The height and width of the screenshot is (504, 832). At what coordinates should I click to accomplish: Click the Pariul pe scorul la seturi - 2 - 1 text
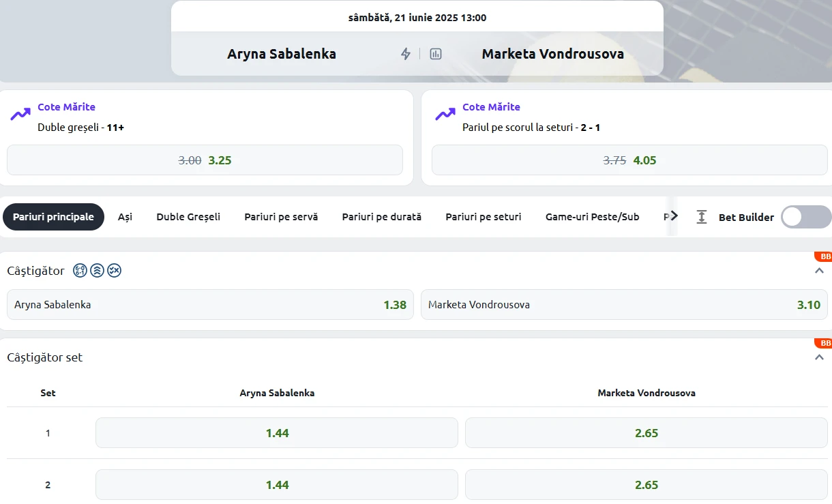pos(531,127)
